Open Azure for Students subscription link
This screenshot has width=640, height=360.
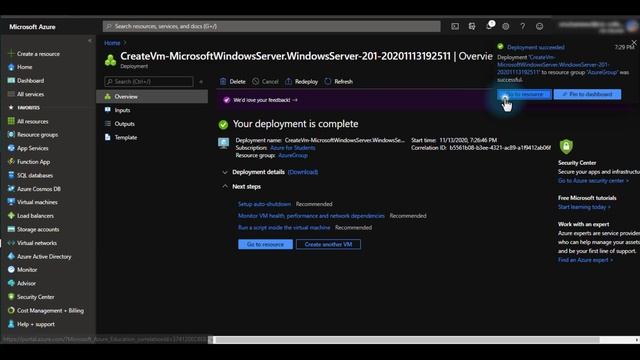click(293, 148)
